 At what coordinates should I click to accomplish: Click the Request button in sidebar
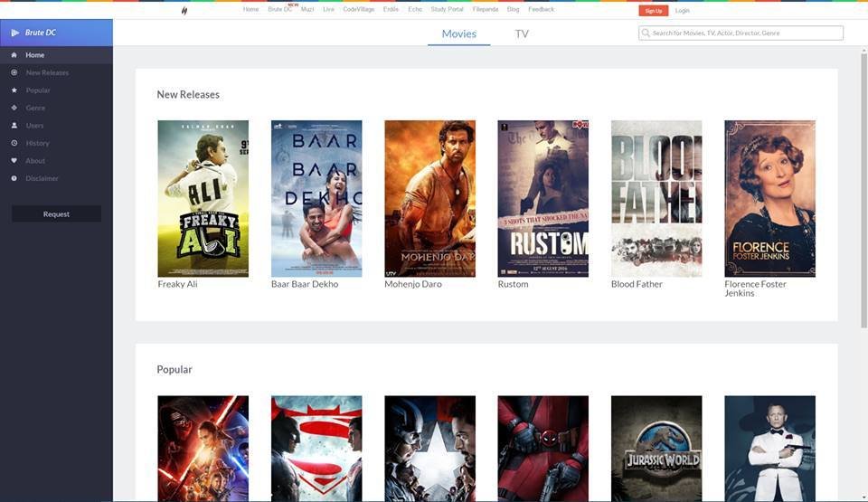(56, 213)
